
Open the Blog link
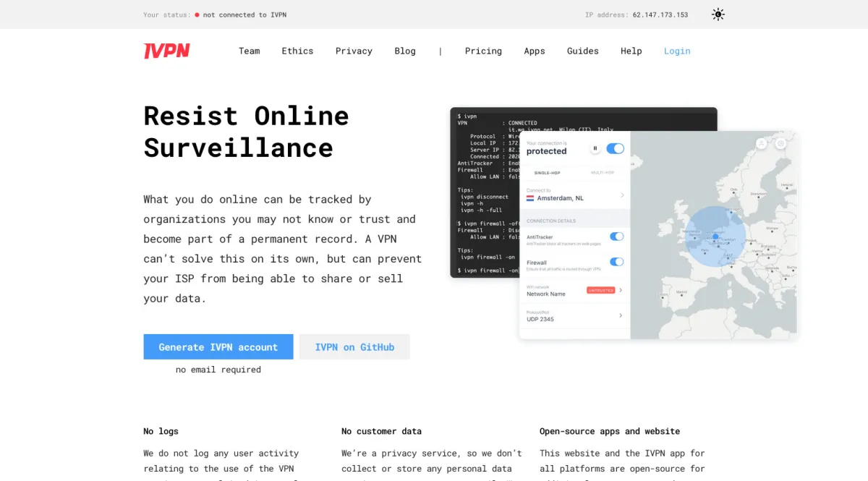click(405, 51)
